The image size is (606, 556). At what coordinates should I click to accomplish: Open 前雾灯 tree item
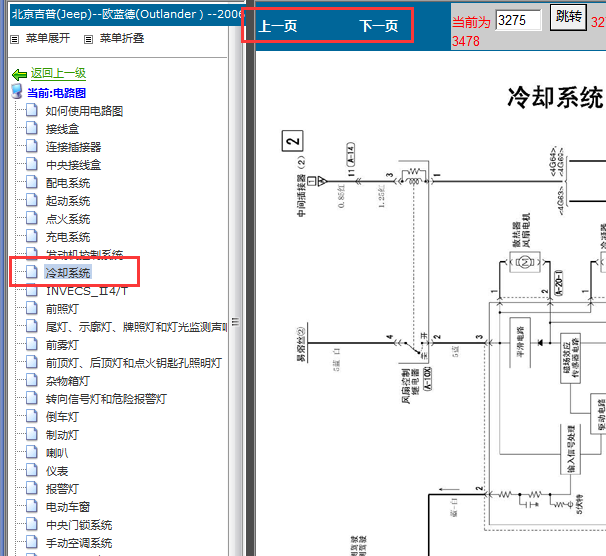pos(62,345)
